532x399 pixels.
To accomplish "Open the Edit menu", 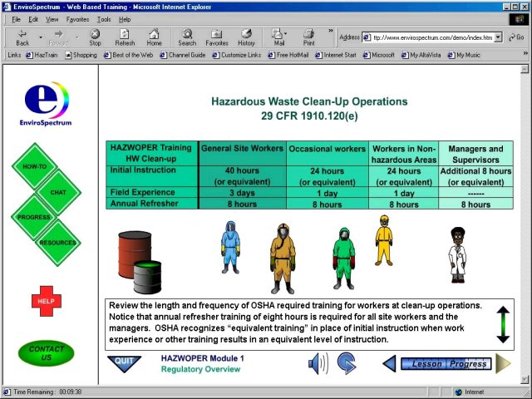I will (x=33, y=20).
